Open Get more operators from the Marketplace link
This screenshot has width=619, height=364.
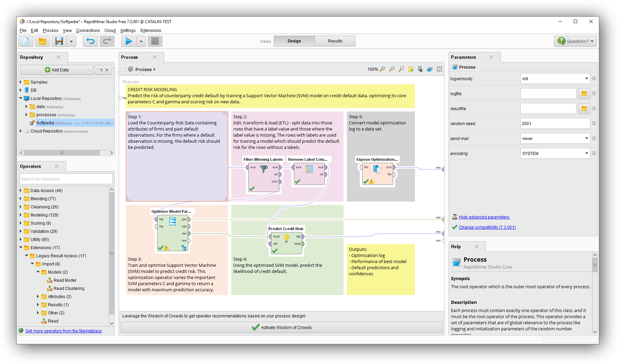[64, 331]
